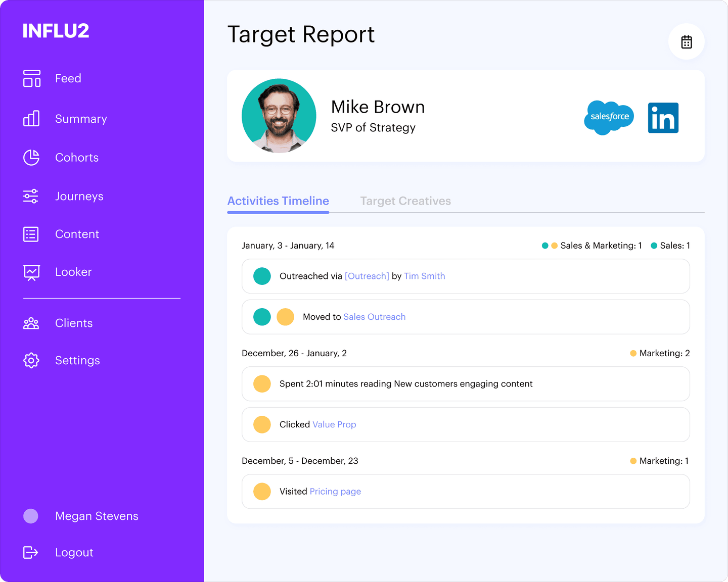Click the Salesforce logo icon

tap(609, 117)
